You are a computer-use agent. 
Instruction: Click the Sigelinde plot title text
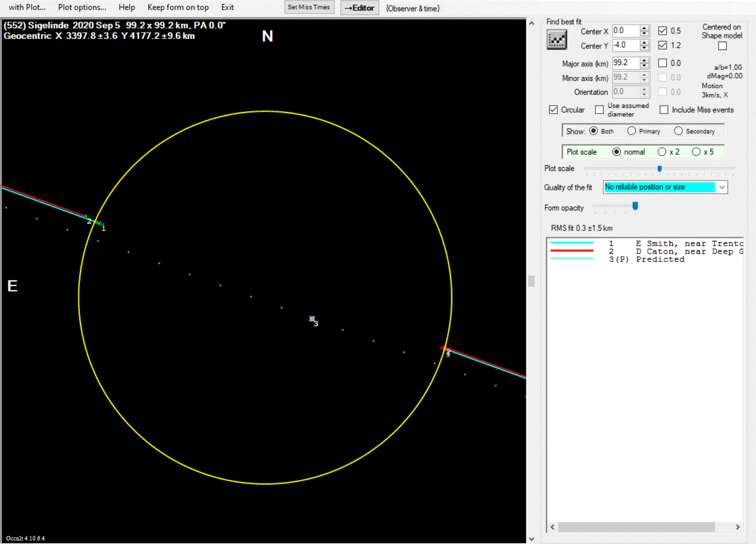click(115, 25)
